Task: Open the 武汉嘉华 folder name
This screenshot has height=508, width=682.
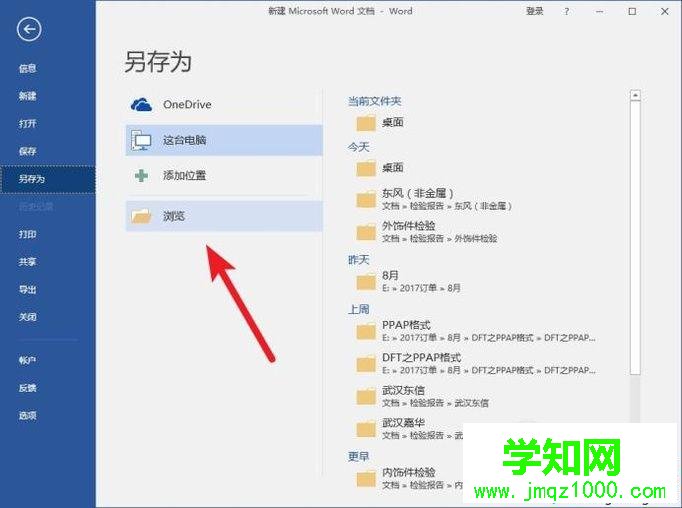Action: pos(403,423)
